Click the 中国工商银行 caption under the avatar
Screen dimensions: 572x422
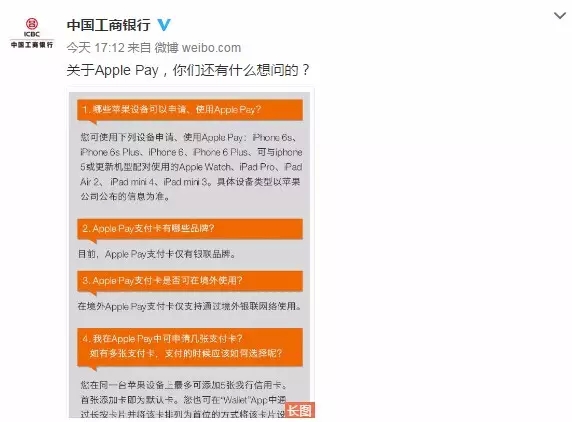32,45
